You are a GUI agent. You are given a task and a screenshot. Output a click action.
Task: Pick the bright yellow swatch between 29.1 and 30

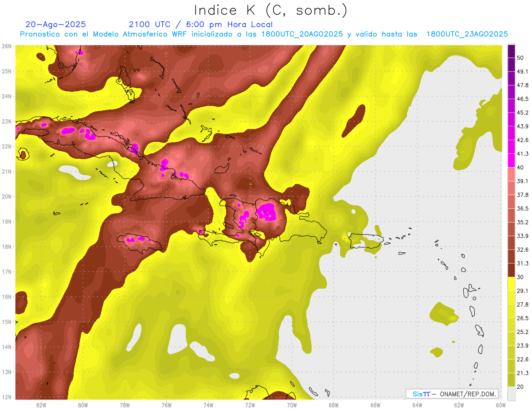click(511, 284)
